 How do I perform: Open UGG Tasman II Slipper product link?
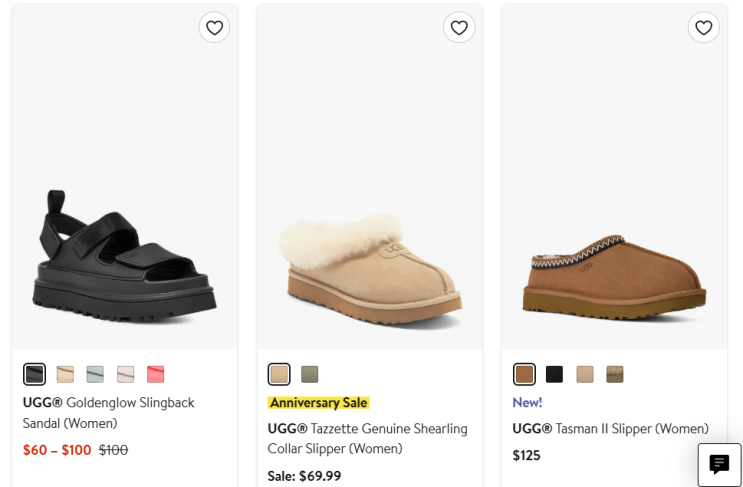click(x=610, y=428)
